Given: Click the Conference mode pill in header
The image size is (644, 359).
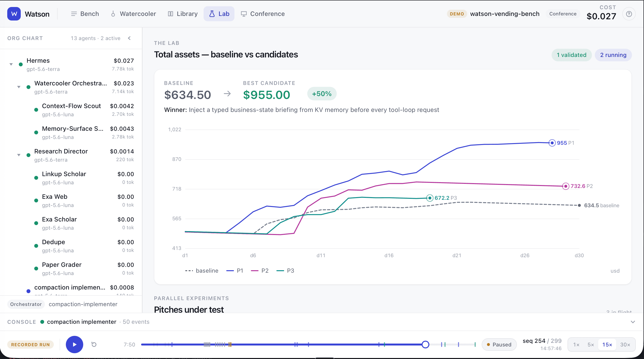Looking at the screenshot, I should coord(563,14).
